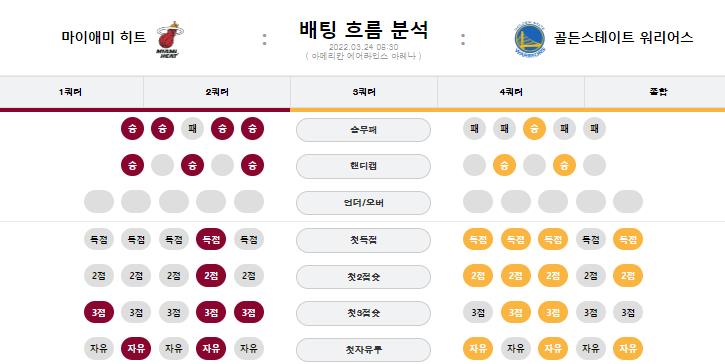Click the orange 승 badge in Warriors 승무패 row

click(x=534, y=129)
